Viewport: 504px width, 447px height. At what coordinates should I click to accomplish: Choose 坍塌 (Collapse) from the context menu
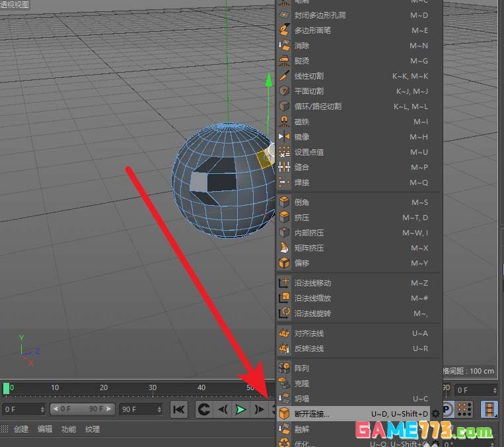(x=359, y=399)
